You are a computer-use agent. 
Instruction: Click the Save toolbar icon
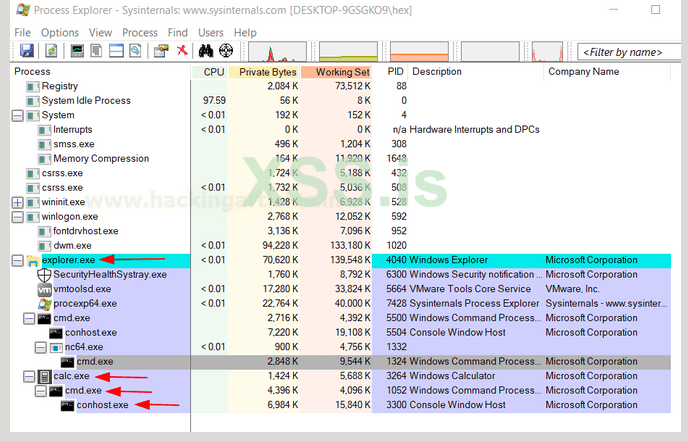(25, 51)
